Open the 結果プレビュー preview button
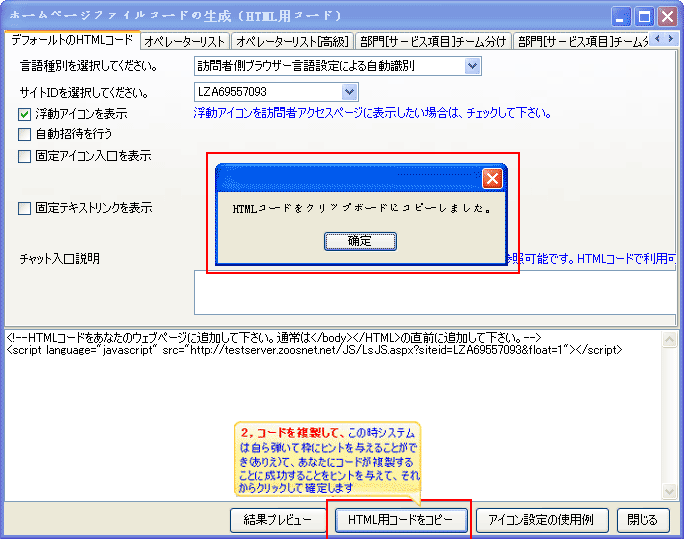 tap(278, 520)
